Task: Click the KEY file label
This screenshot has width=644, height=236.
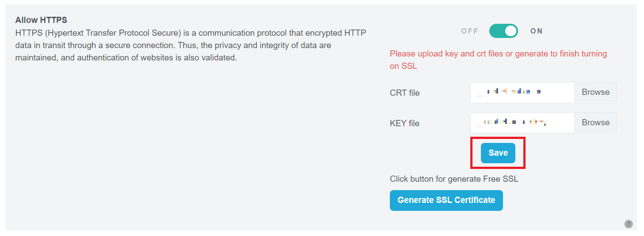Action: coord(404,123)
